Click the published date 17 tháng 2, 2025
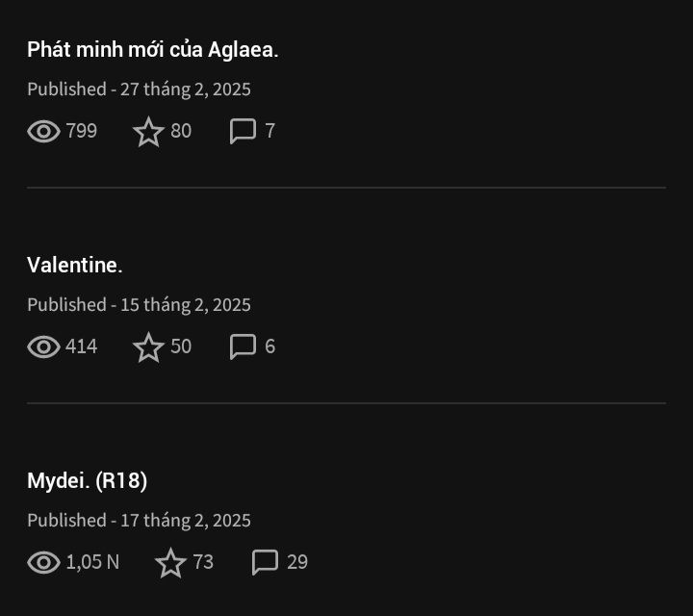 click(x=186, y=521)
